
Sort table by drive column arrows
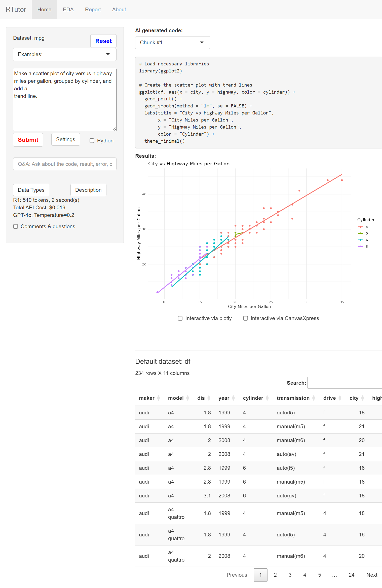(340, 398)
